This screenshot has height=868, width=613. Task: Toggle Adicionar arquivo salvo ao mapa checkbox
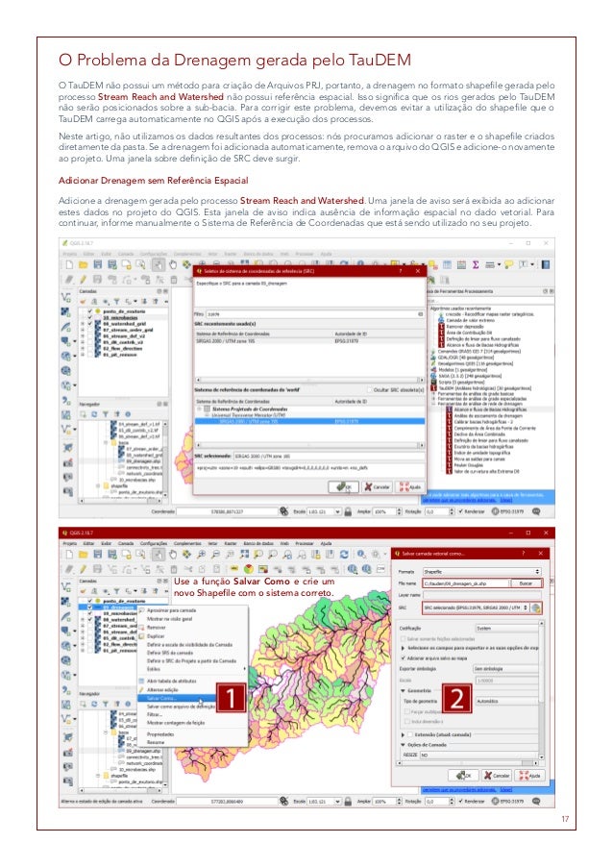(404, 658)
